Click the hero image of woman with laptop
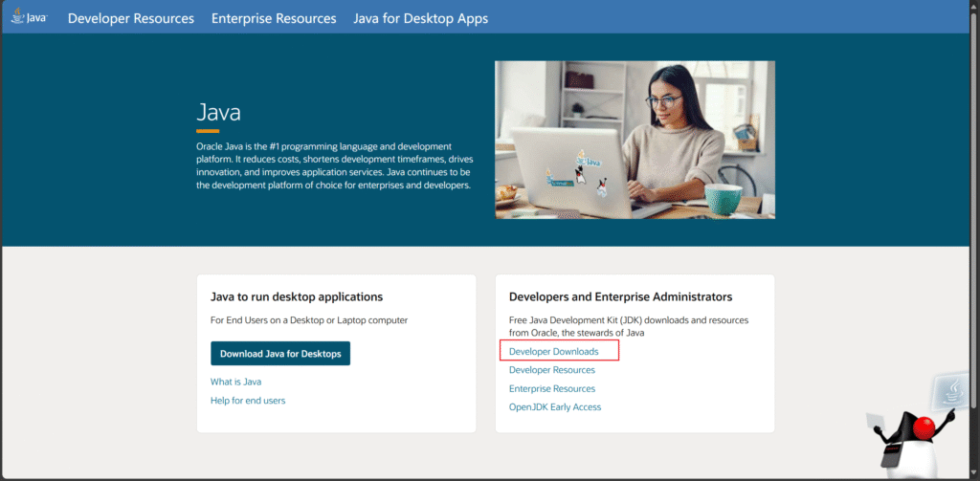980x481 pixels. [635, 140]
